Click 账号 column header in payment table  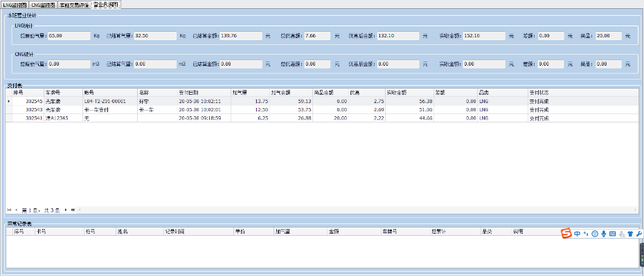click(109, 93)
